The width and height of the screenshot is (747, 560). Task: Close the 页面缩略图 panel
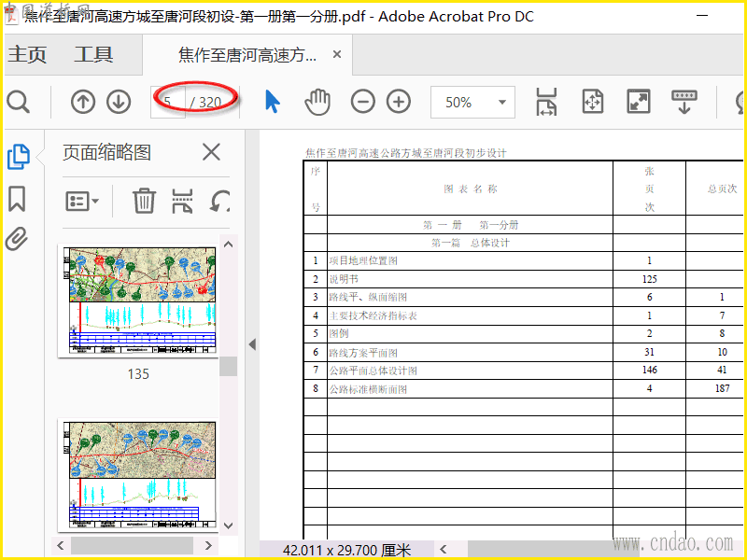click(x=211, y=152)
